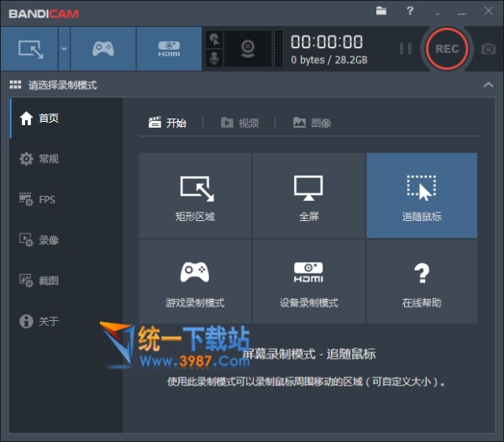This screenshot has width=504, height=442.
Task: Go to 首页 home section
Action: click(66, 118)
